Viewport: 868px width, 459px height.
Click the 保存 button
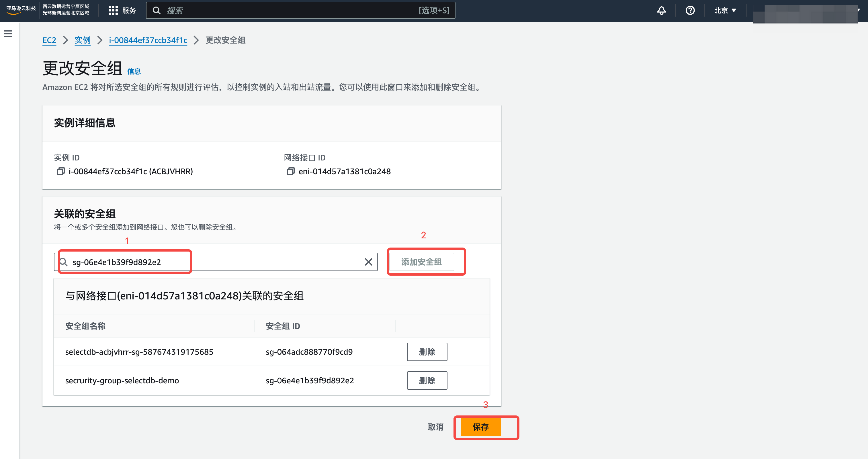click(x=480, y=427)
